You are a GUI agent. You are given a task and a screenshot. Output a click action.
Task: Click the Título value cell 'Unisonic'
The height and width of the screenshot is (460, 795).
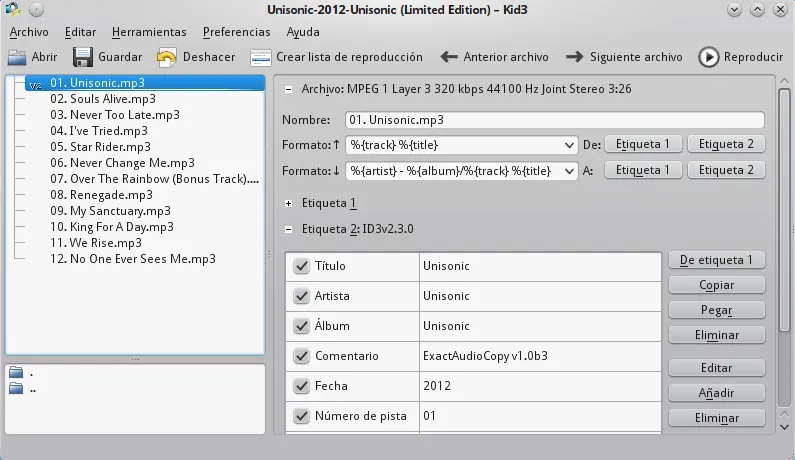(x=540, y=266)
